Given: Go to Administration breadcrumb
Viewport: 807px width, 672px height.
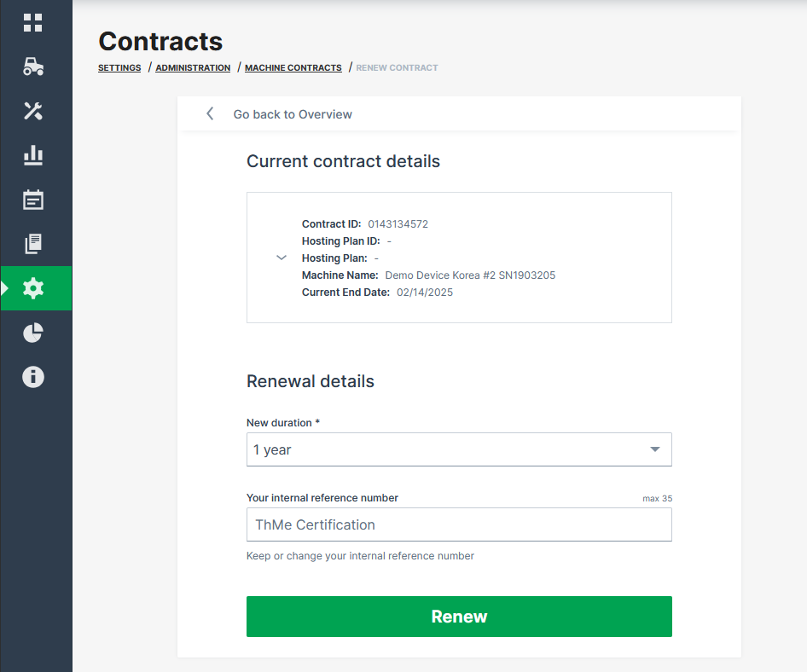Looking at the screenshot, I should coord(193,68).
